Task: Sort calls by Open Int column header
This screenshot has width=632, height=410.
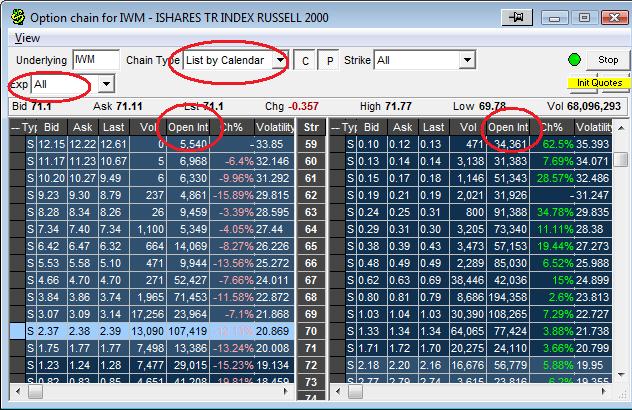Action: coord(188,127)
